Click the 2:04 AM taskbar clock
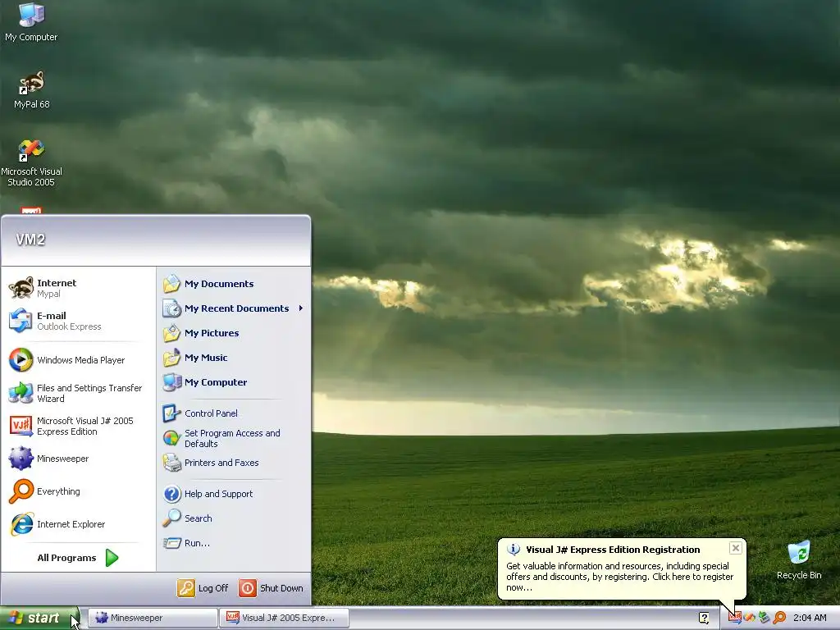 810,618
